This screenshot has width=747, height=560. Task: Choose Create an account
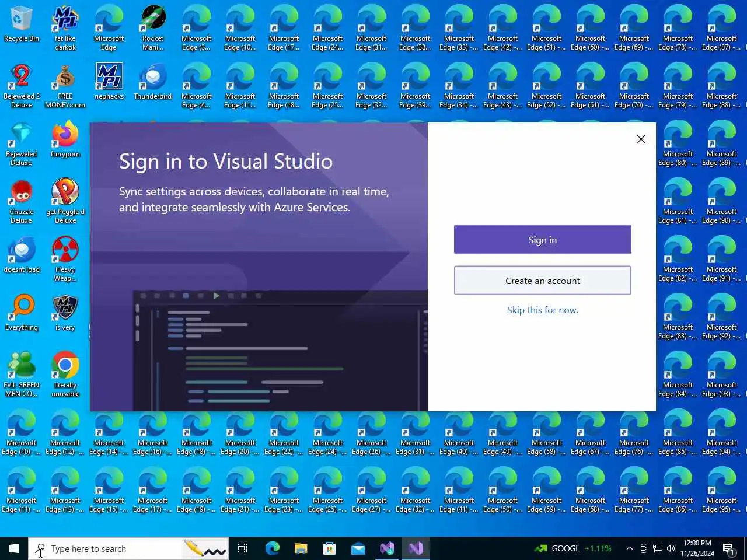(x=542, y=281)
